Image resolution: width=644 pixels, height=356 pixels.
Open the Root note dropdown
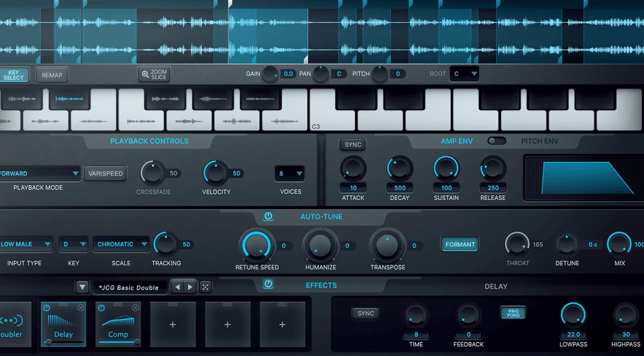(x=465, y=74)
